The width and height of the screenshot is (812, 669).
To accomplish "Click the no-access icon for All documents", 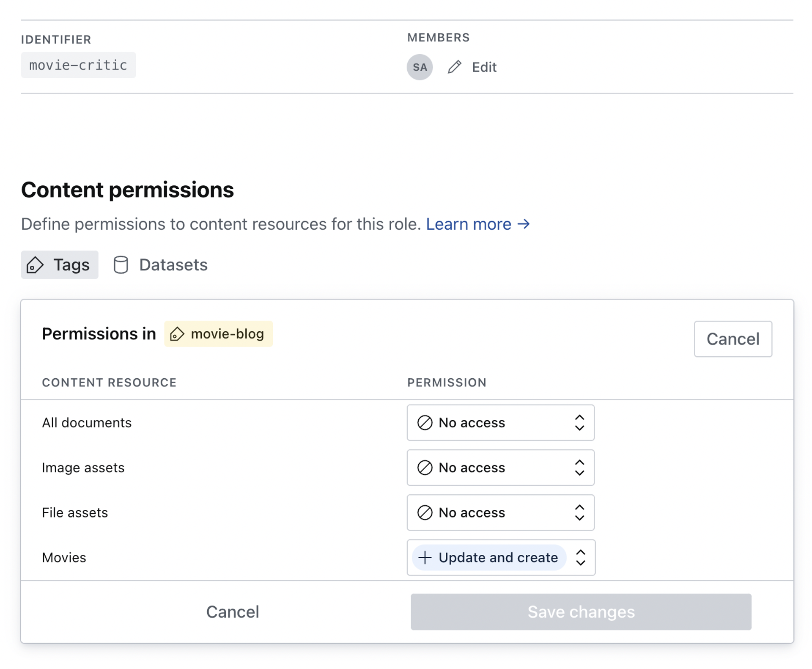I will (x=425, y=423).
